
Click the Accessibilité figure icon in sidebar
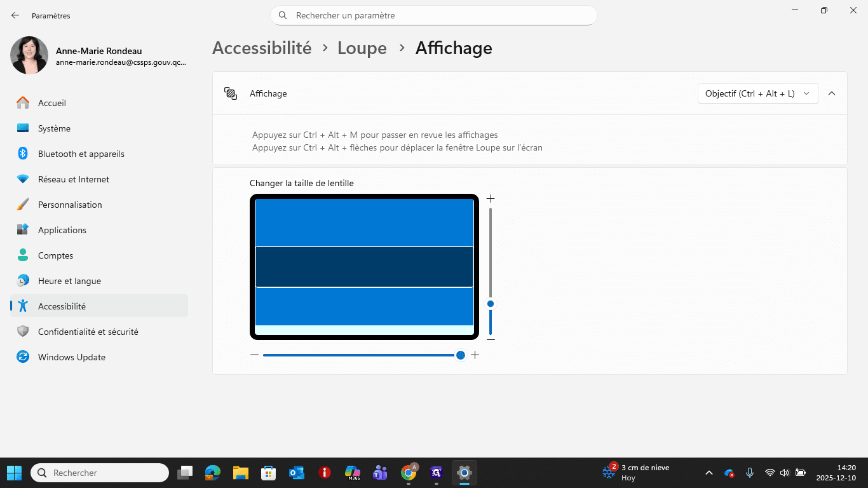click(x=23, y=306)
